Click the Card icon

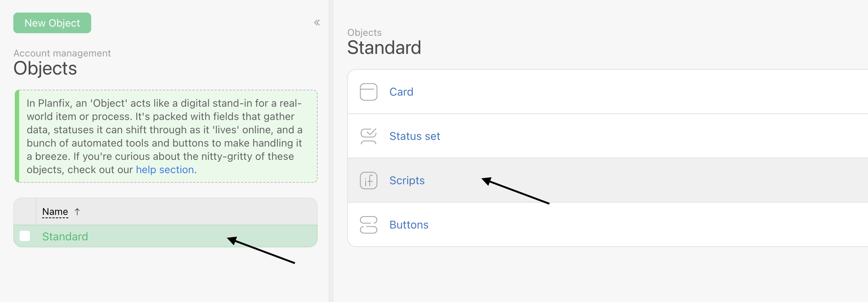point(368,92)
